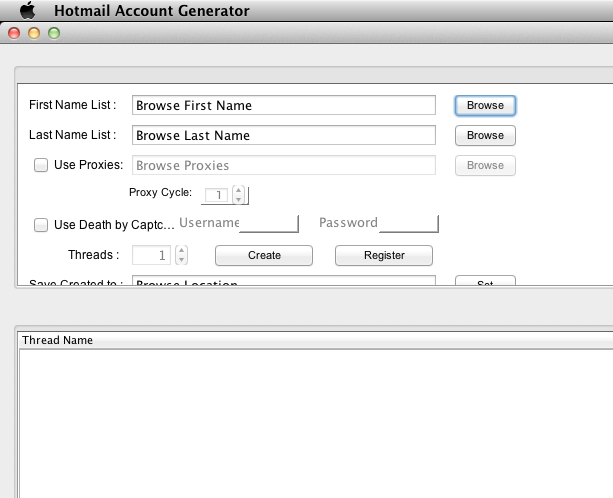Enable the Use Proxies checkbox

pos(41,165)
